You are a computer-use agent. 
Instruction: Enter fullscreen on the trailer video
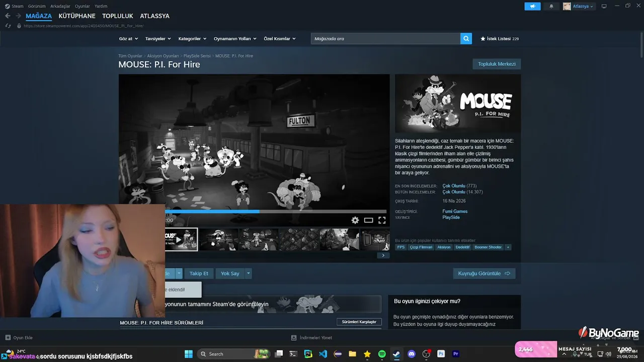(382, 220)
